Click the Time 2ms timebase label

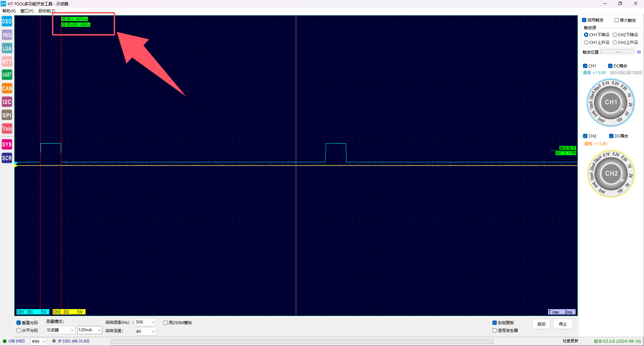tap(561, 312)
